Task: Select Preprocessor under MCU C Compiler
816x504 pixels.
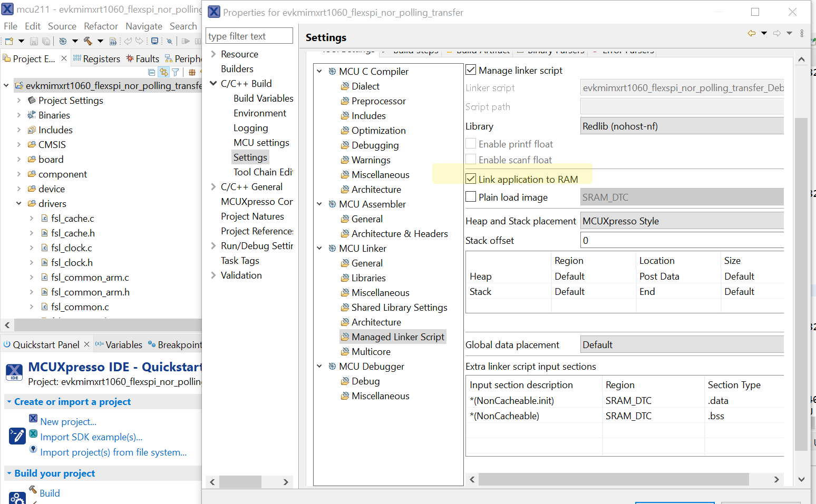Action: click(378, 101)
